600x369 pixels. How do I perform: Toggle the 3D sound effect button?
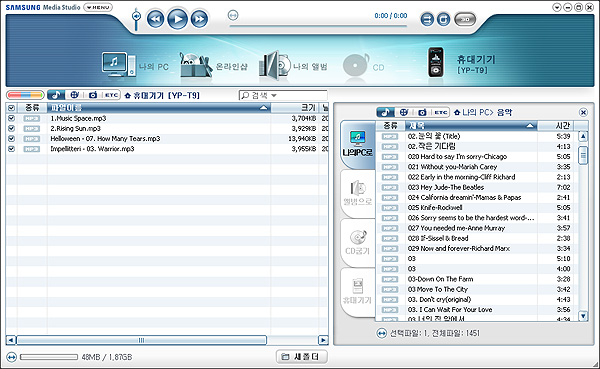tap(465, 19)
